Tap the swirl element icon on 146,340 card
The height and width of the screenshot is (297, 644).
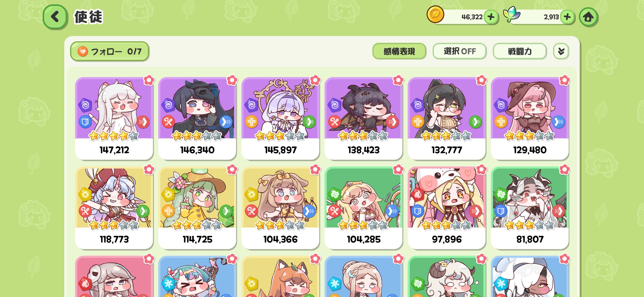click(168, 105)
